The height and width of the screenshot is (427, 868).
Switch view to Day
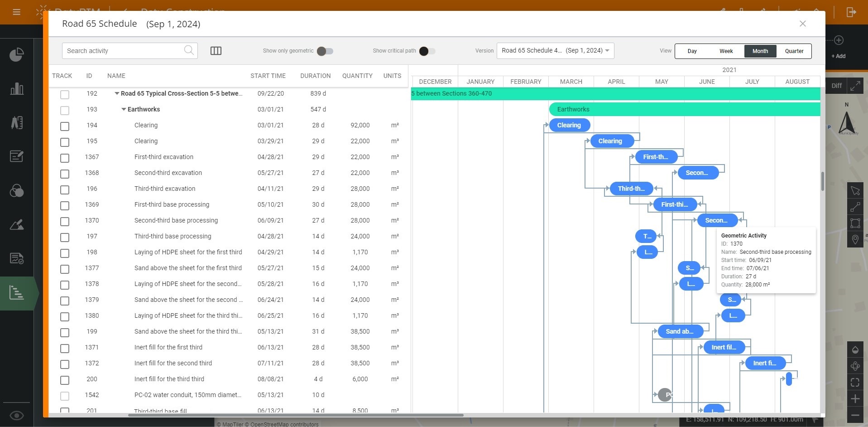(692, 51)
